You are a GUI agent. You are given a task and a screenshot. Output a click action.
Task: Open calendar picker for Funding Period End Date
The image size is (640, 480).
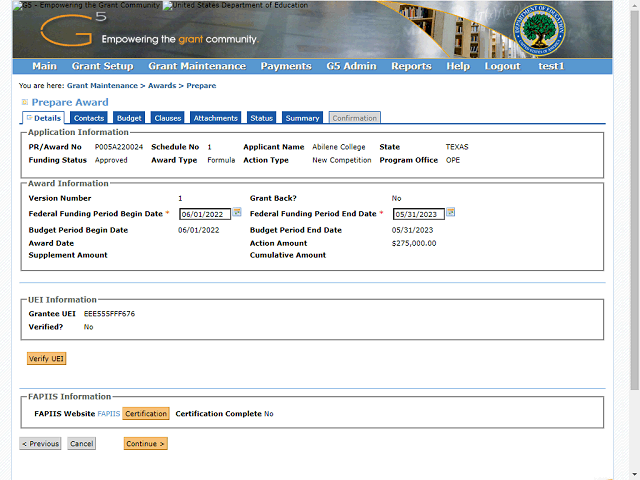(451, 212)
